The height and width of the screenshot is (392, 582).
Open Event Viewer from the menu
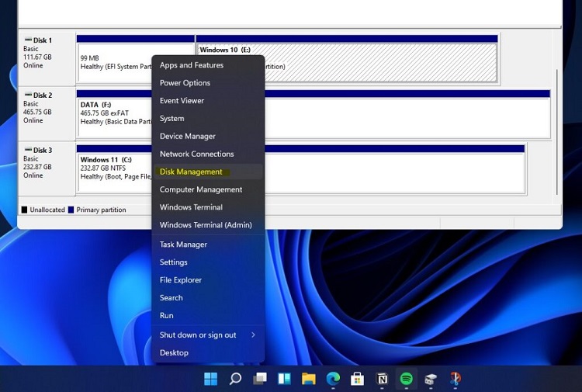point(208,101)
